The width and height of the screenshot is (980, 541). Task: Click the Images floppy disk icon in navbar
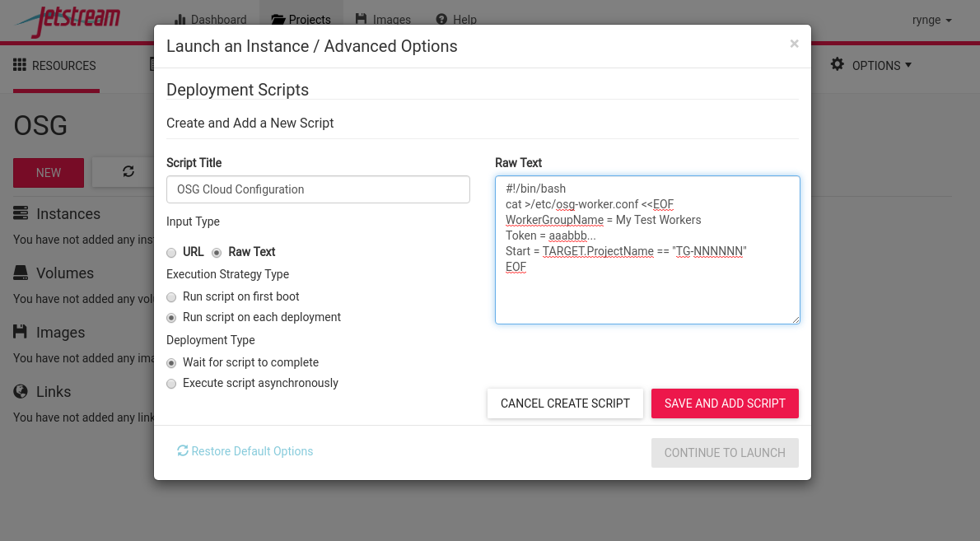(362, 20)
